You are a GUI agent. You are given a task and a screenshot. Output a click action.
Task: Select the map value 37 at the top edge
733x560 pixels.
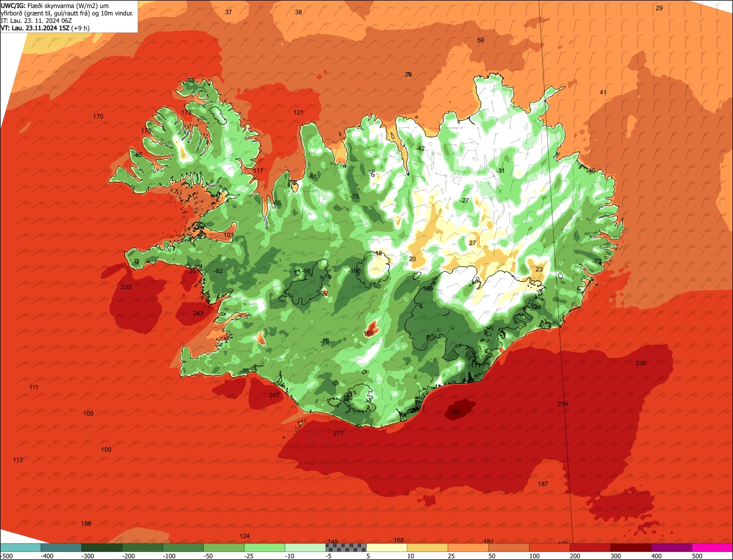pos(228,12)
